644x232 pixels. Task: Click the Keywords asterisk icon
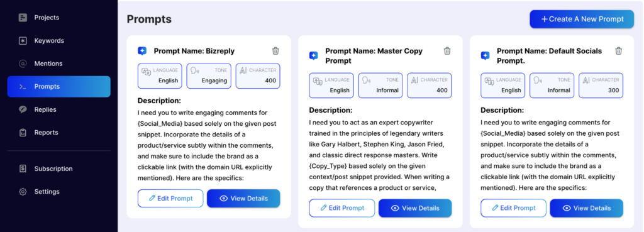coord(23,41)
